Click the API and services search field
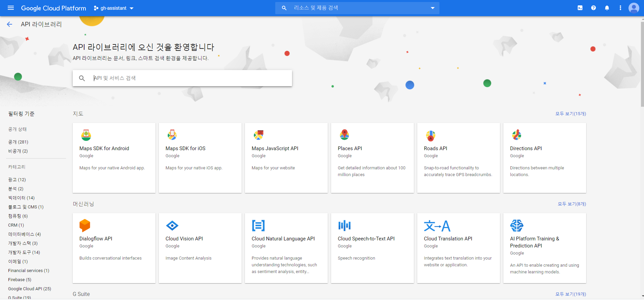644x301 pixels. (x=182, y=78)
